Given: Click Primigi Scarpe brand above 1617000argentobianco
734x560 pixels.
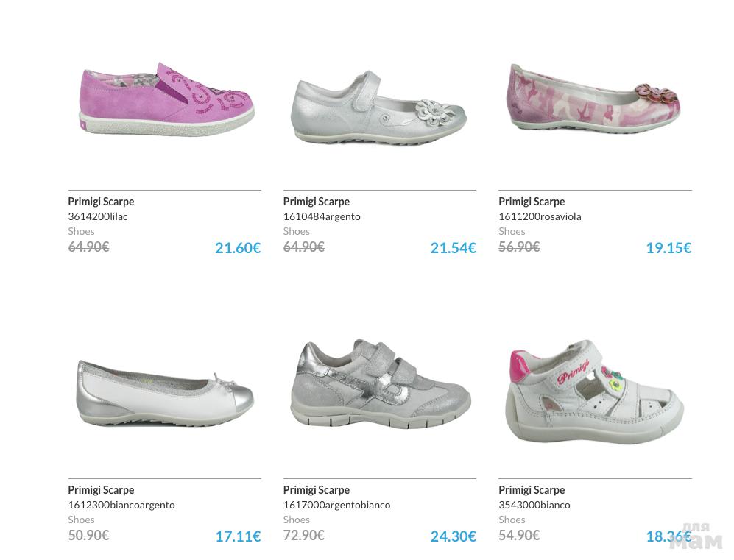Looking at the screenshot, I should pos(317,490).
